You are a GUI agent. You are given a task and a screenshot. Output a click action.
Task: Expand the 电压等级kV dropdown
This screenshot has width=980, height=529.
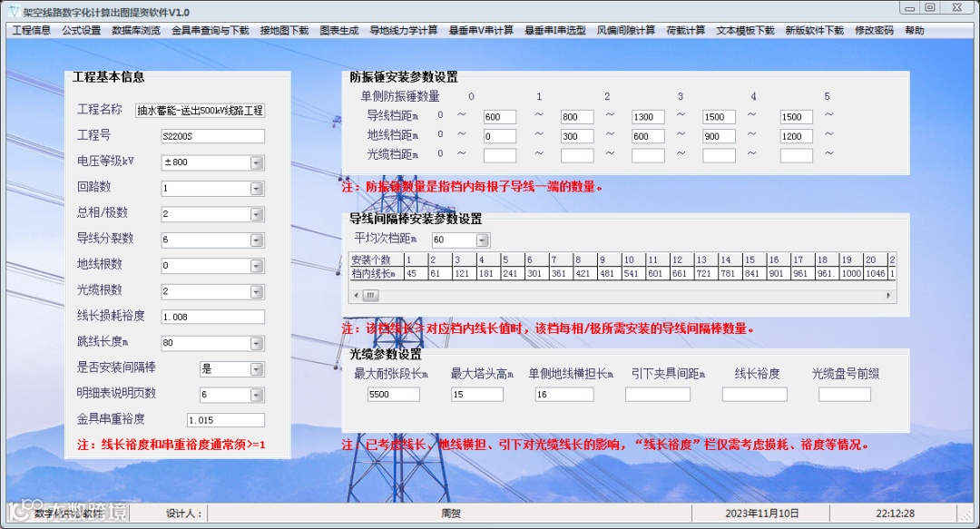[256, 162]
